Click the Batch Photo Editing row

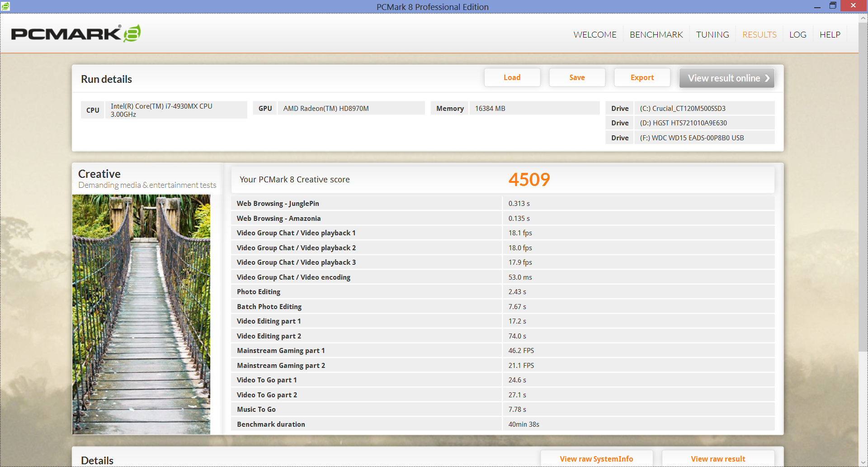click(x=503, y=306)
